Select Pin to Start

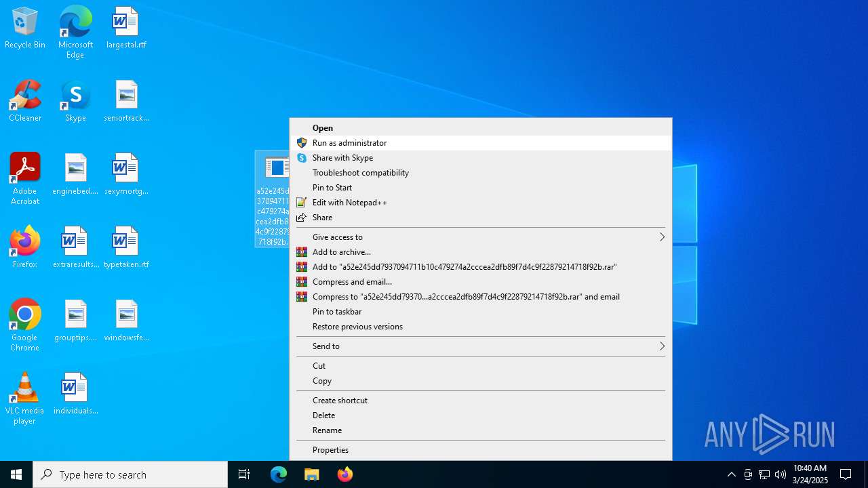coord(481,188)
